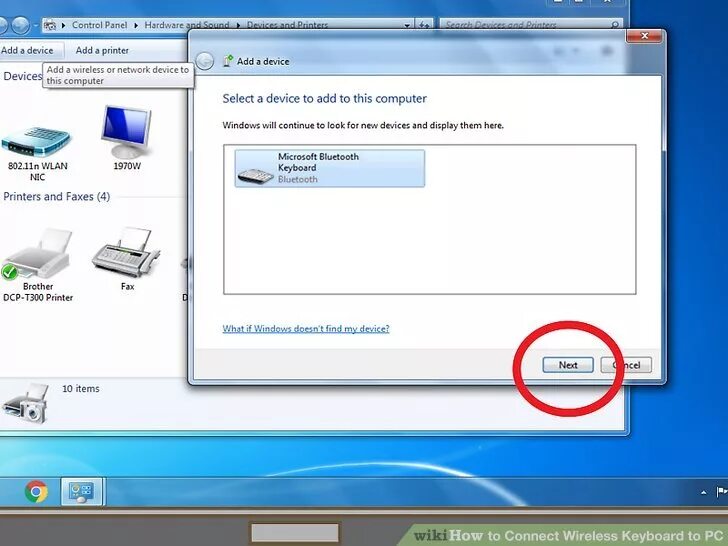728x546 pixels.
Task: Click 'Devices and Printers' in the breadcrumb
Action: point(287,25)
